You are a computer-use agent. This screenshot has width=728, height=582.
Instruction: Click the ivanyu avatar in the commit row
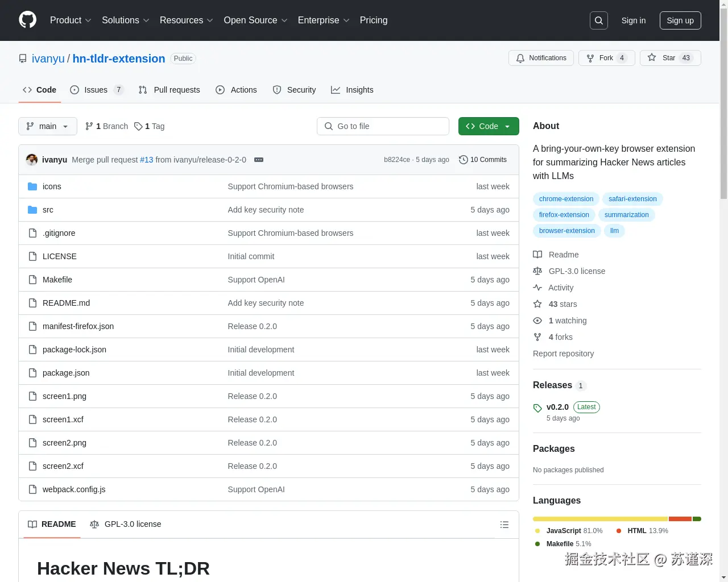point(32,160)
